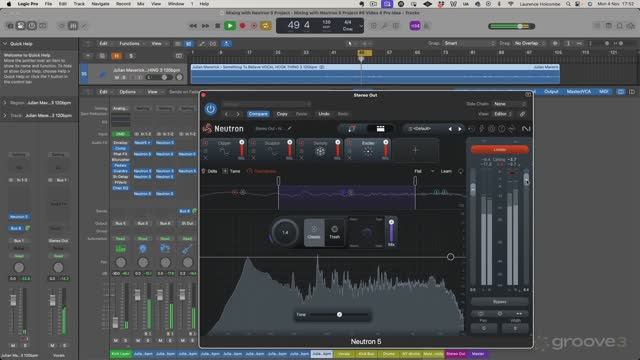This screenshot has height=360, width=640.
Task: Open the Track menu in menu bar
Action: tap(79, 4)
